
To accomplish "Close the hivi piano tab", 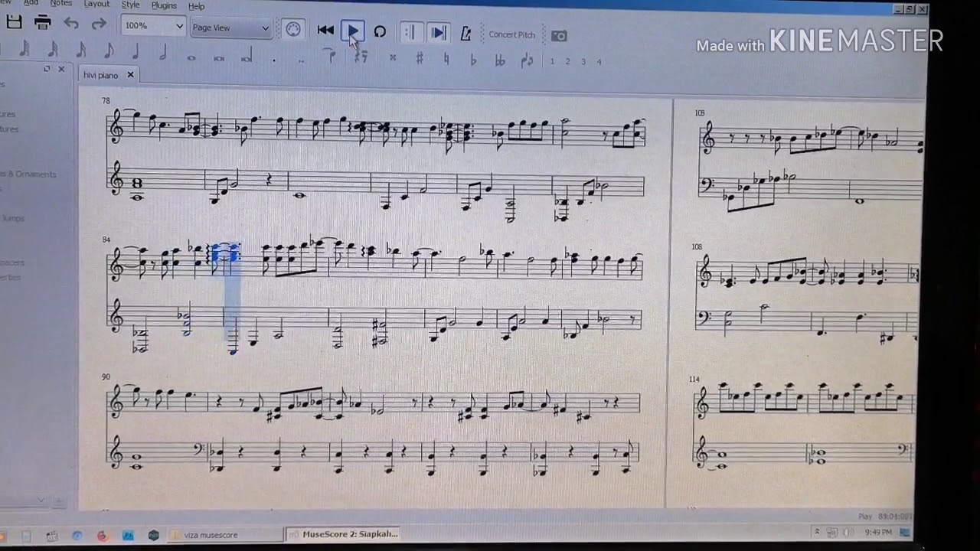I will (x=130, y=74).
